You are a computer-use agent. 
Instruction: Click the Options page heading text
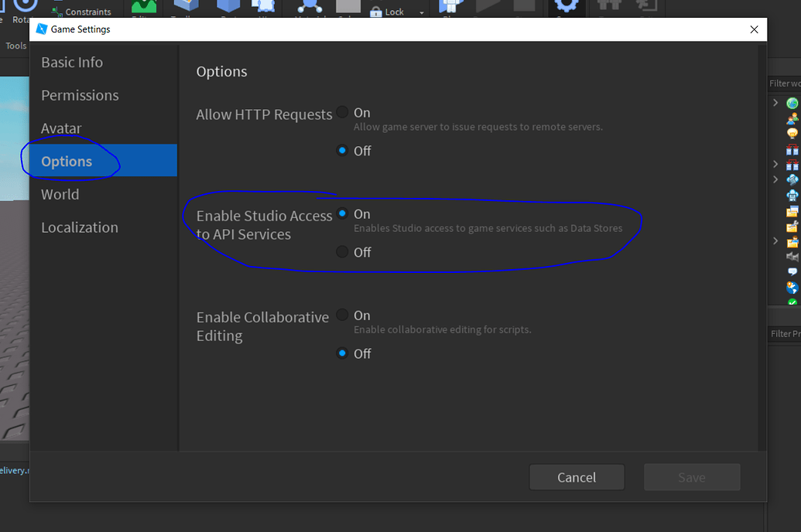click(221, 71)
